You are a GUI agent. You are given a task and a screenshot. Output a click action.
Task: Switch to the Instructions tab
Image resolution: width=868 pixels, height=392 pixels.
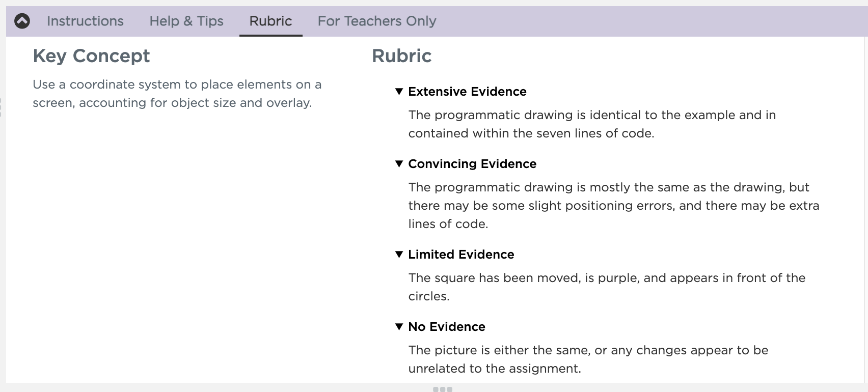85,21
